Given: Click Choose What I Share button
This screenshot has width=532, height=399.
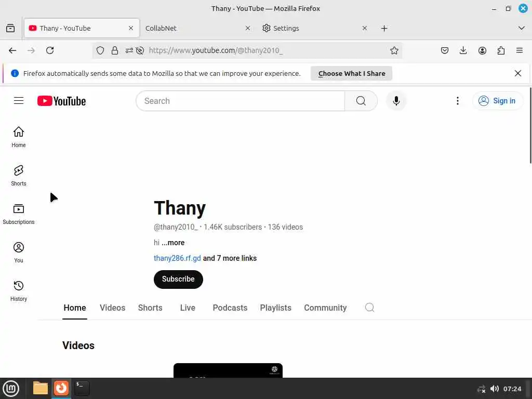Looking at the screenshot, I should (352, 74).
